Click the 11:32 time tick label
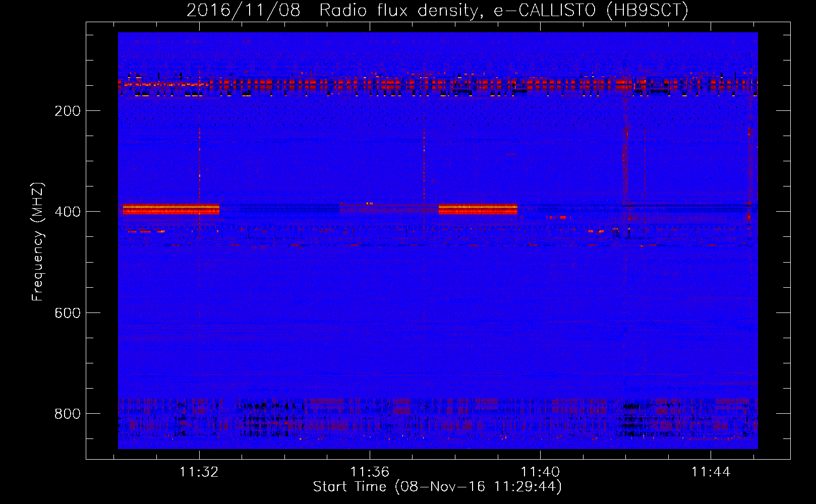Viewport: 816px width, 504px height. point(199,472)
